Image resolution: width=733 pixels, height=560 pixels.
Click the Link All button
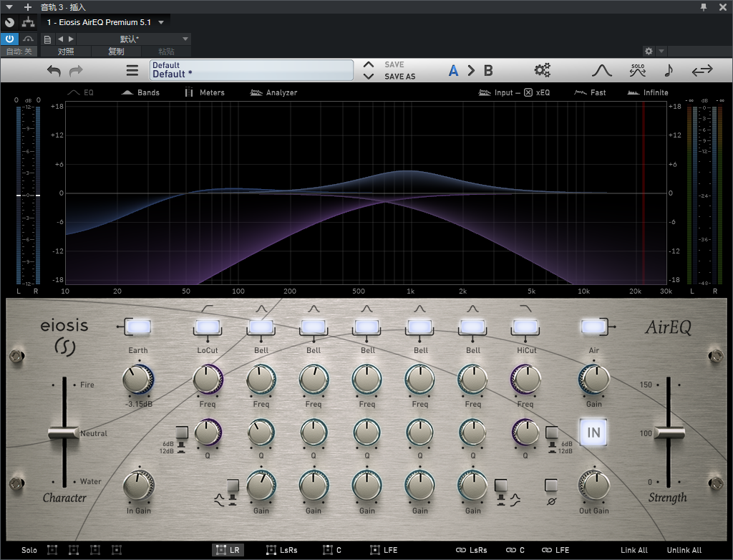tap(634, 550)
